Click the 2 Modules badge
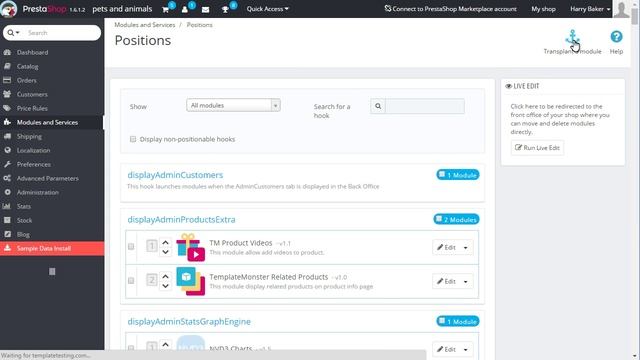Image resolution: width=640 pixels, height=360 pixels. [456, 219]
